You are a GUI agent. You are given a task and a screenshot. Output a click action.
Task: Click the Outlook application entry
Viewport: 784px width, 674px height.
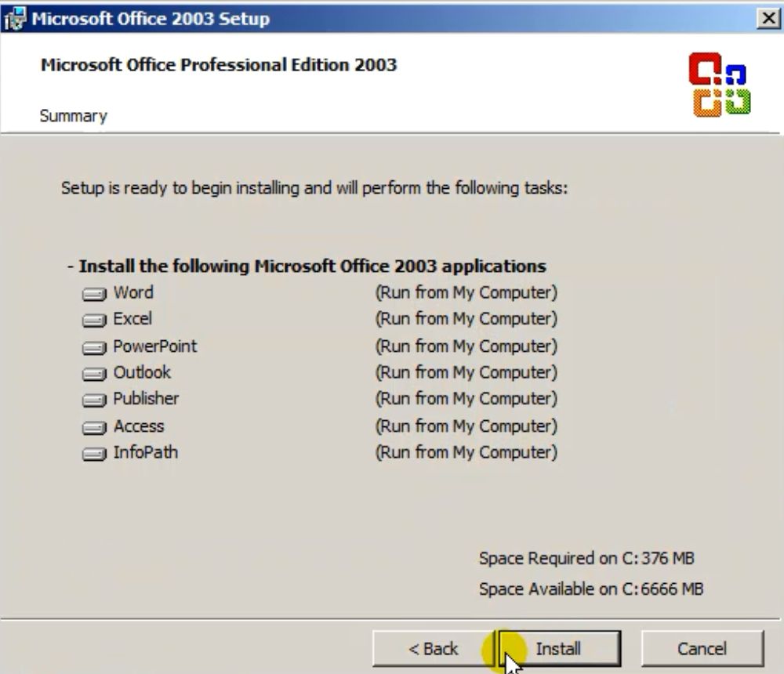142,372
